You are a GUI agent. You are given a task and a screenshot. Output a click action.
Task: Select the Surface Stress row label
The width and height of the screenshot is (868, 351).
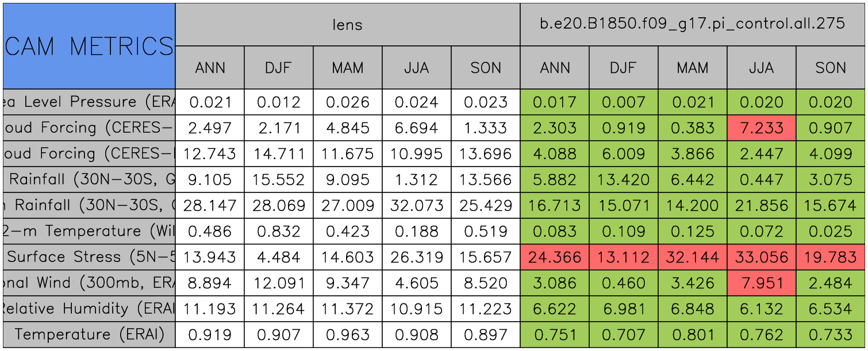tap(89, 257)
